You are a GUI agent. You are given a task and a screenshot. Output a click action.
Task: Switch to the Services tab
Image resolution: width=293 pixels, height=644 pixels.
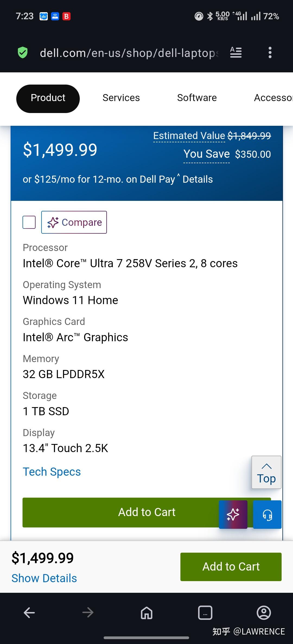(121, 98)
